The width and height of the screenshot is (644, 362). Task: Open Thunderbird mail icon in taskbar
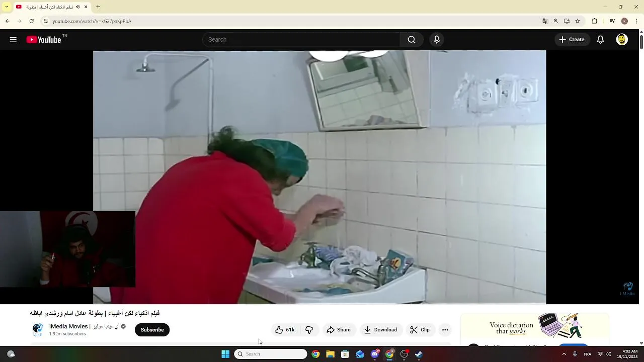click(x=360, y=354)
